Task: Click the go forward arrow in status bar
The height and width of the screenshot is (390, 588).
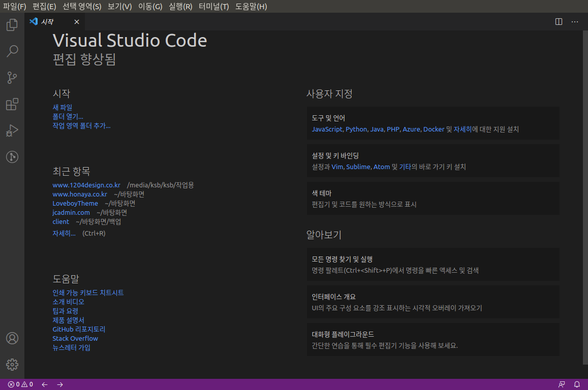Action: (x=60, y=384)
